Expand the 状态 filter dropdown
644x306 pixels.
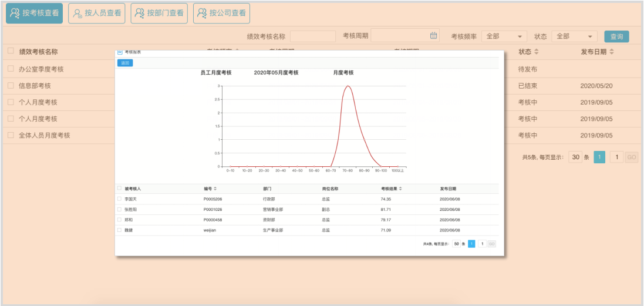pyautogui.click(x=575, y=36)
